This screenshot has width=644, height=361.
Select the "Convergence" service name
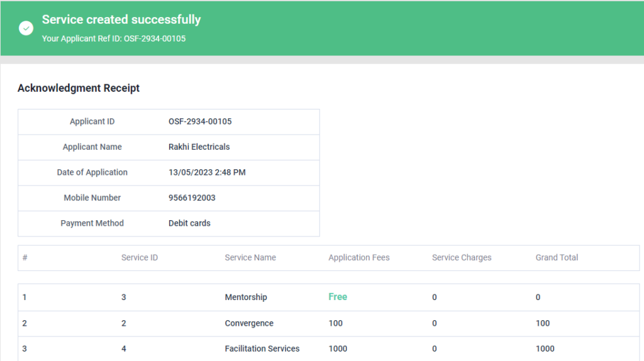coord(249,323)
